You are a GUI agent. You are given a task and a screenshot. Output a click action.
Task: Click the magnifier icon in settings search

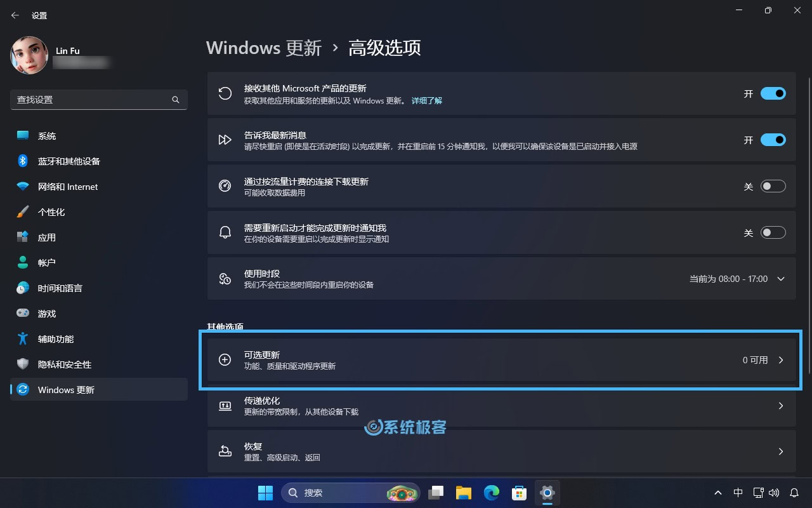[x=176, y=100]
